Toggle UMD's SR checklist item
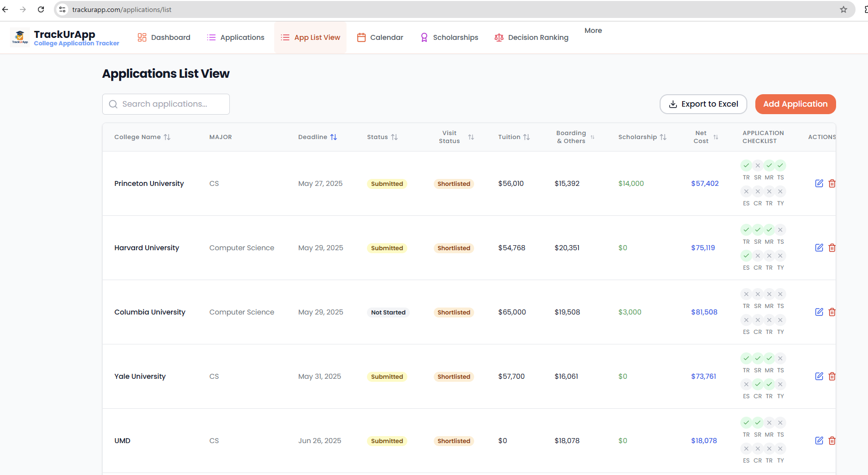868x475 pixels. tap(758, 423)
